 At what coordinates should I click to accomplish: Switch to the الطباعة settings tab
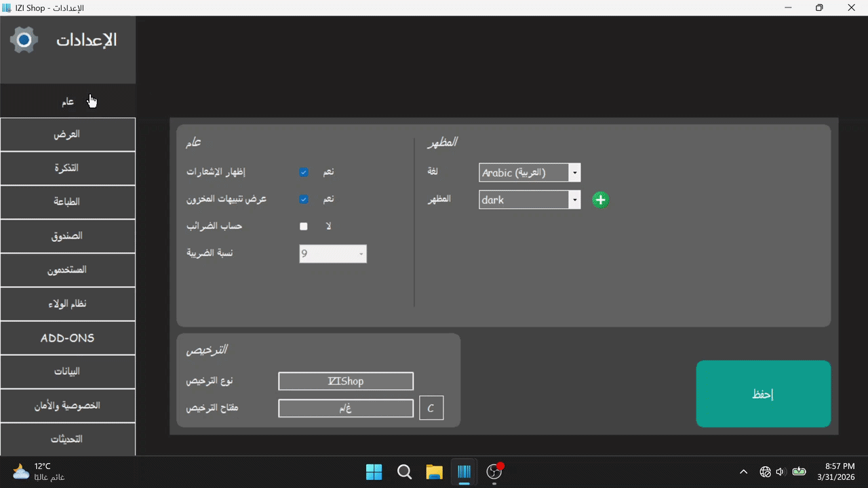click(x=68, y=202)
